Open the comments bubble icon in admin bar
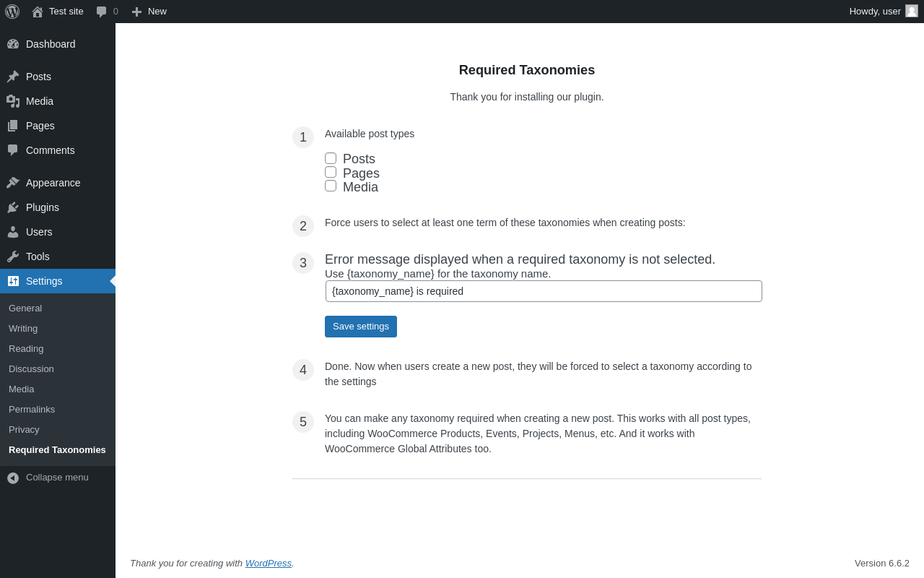This screenshot has width=924, height=578. [x=102, y=12]
